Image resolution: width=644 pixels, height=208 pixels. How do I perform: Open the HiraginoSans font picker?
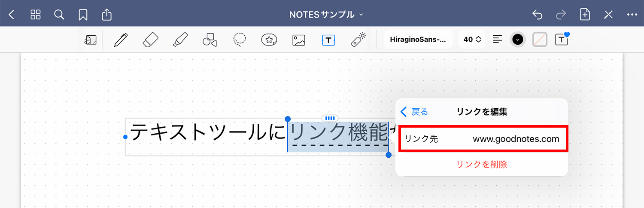point(418,40)
